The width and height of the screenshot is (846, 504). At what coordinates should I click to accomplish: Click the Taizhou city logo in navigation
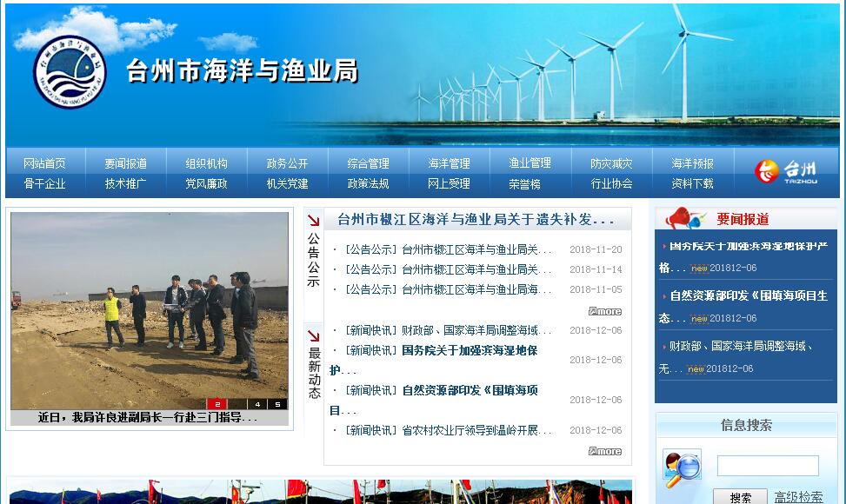pos(786,171)
